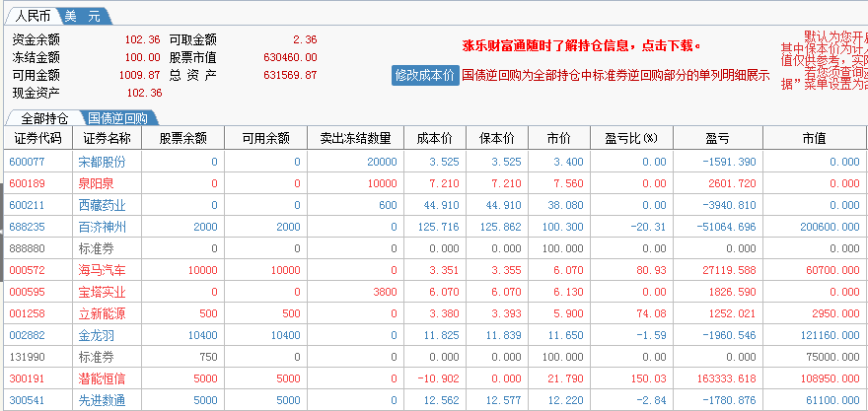
Task: Select stock code 600211
Action: click(28, 205)
